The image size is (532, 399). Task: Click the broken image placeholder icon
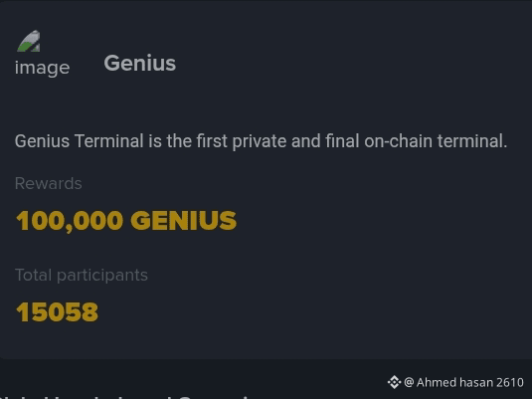29,41
